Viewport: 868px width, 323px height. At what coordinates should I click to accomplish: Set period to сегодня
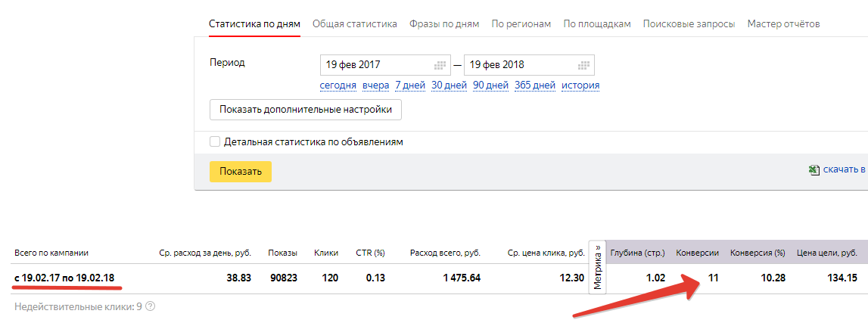click(x=338, y=85)
